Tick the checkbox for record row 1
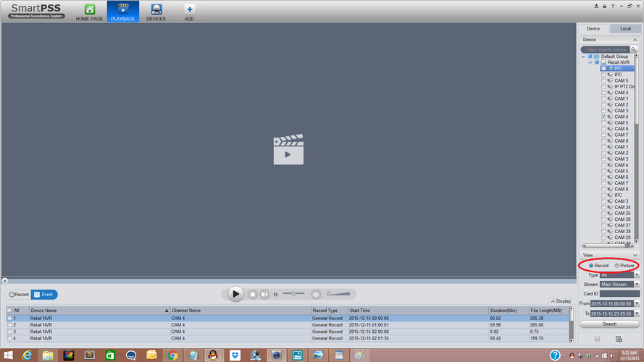 click(9, 318)
